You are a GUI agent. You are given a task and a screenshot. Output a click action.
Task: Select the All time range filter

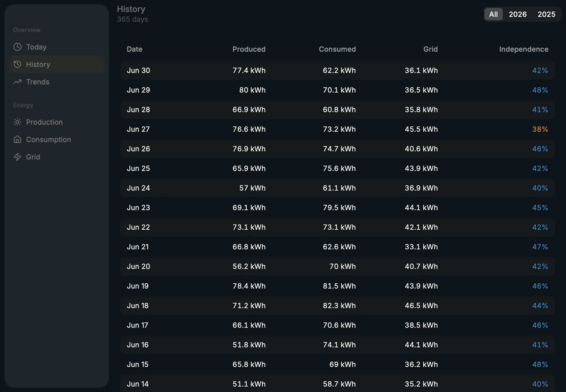pyautogui.click(x=493, y=14)
